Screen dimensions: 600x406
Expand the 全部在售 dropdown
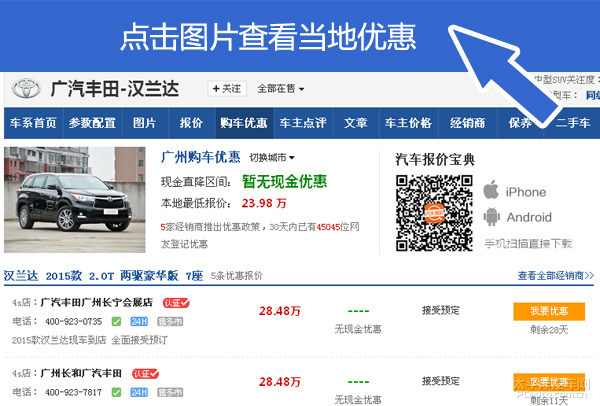(281, 88)
